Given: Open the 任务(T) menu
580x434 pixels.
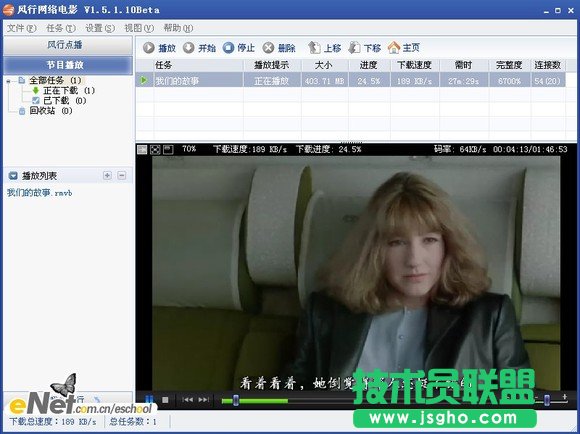Looking at the screenshot, I should click(61, 28).
